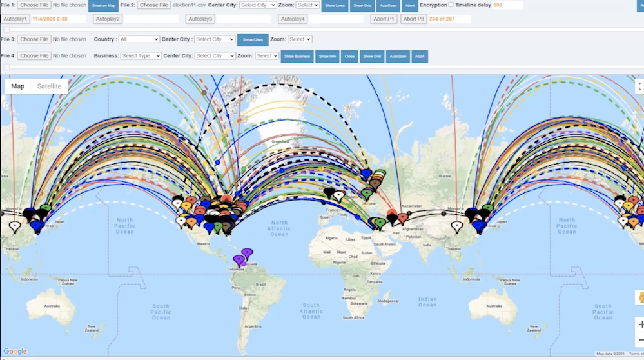
Task: Click the white marker near Thailand on left
Action: pos(15,226)
